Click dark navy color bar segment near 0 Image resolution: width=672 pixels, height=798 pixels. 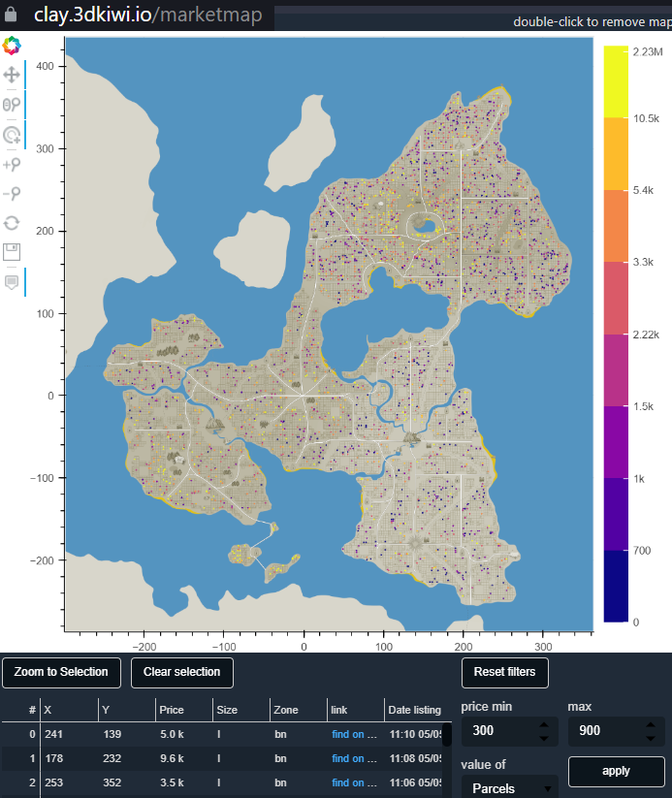point(616,586)
